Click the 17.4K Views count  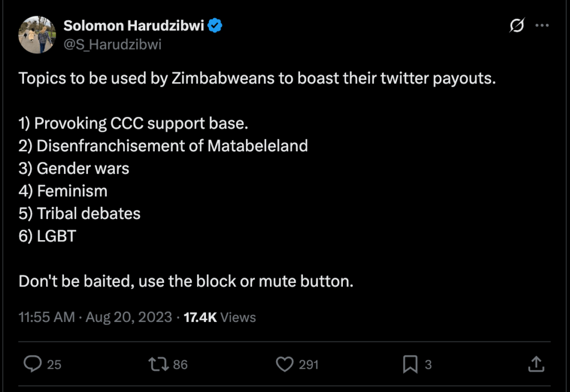click(x=220, y=317)
